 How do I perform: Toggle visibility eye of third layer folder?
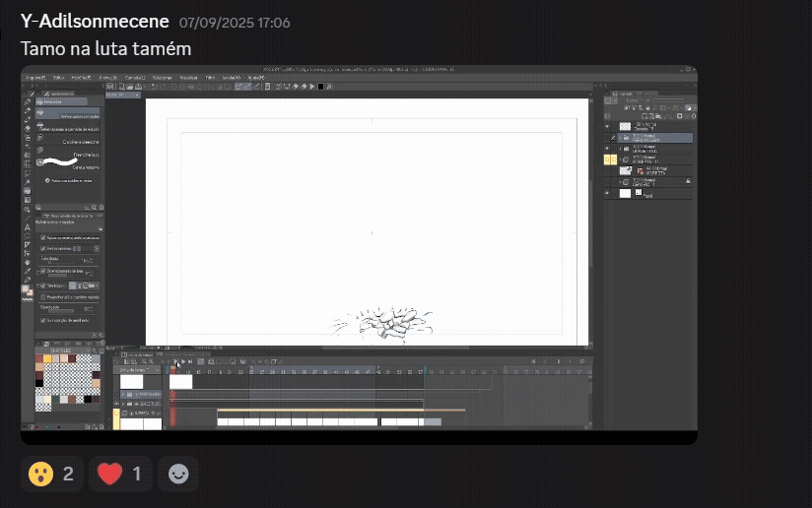(607, 149)
